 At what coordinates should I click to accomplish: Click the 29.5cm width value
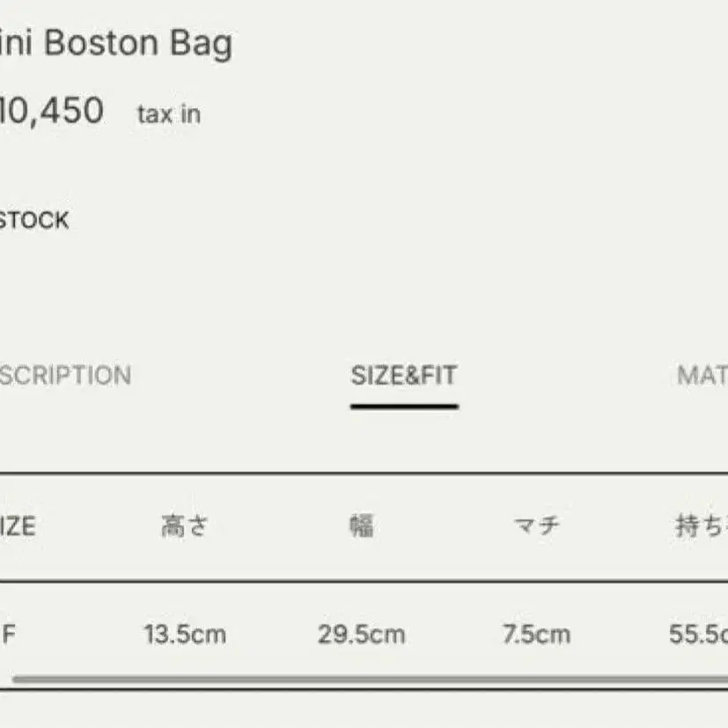tap(361, 634)
